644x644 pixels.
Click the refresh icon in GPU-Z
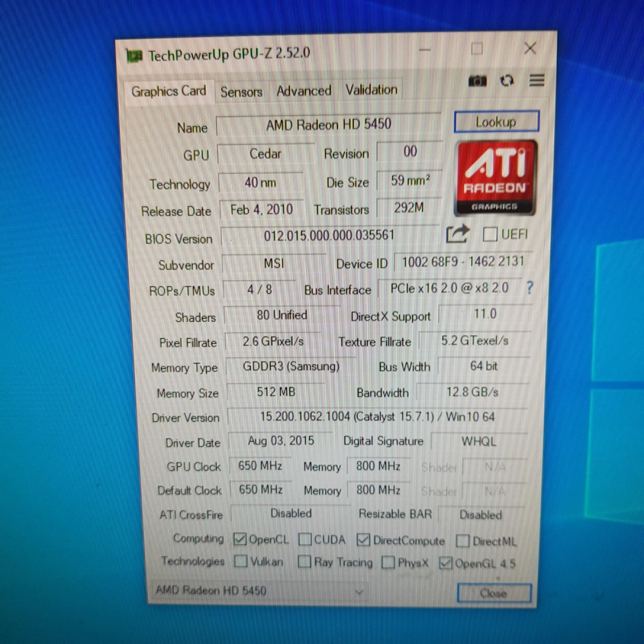pos(507,80)
